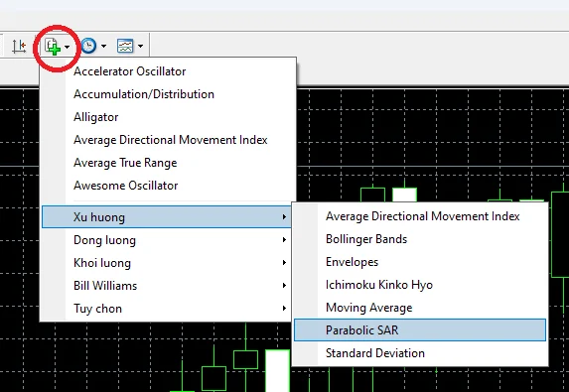Click the Templates chart icon
Image resolution: width=569 pixels, height=392 pixels.
[125, 46]
